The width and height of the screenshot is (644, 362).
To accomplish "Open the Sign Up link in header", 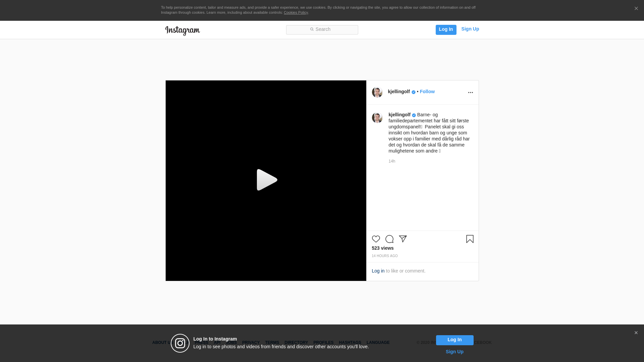I will [x=470, y=29].
